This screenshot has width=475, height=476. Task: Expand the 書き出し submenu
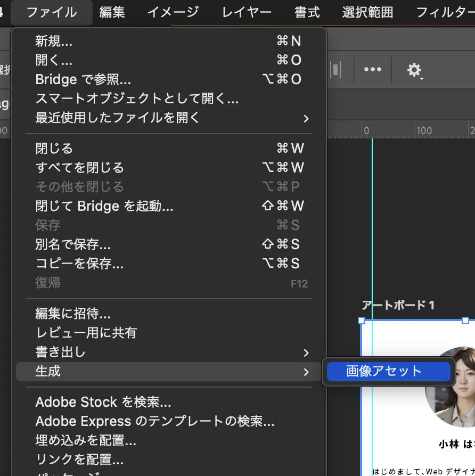pyautogui.click(x=170, y=352)
